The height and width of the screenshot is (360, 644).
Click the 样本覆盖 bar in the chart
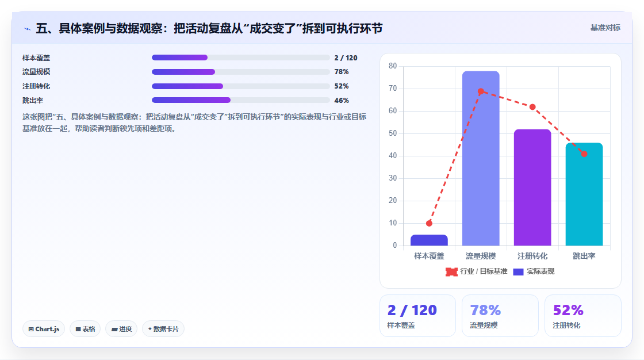coord(429,240)
